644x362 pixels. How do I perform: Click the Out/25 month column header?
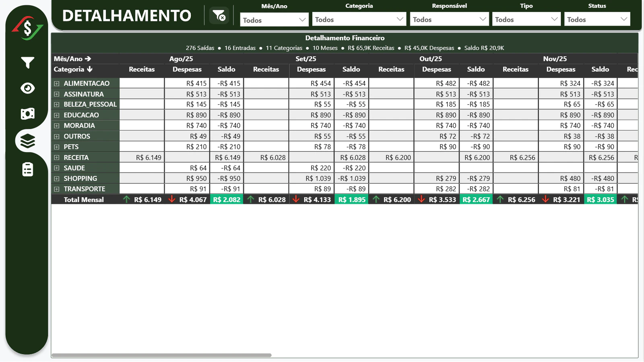point(431,59)
